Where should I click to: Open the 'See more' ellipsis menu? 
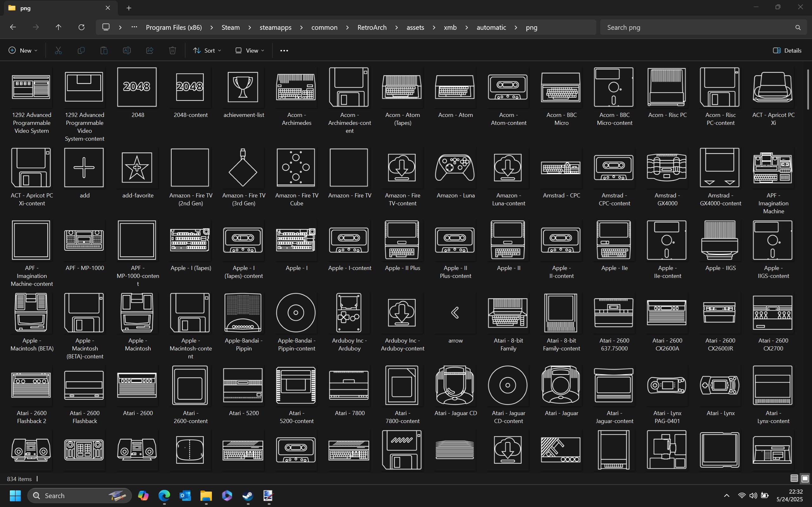coord(284,50)
